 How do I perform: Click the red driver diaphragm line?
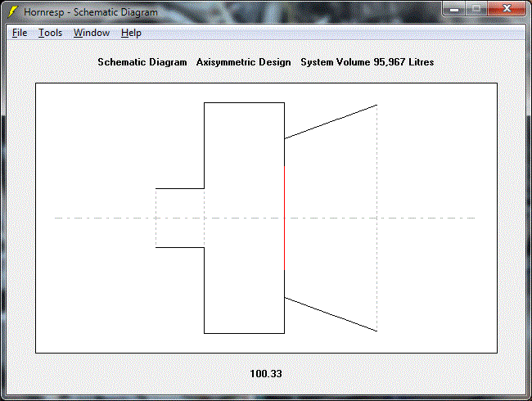click(284, 218)
